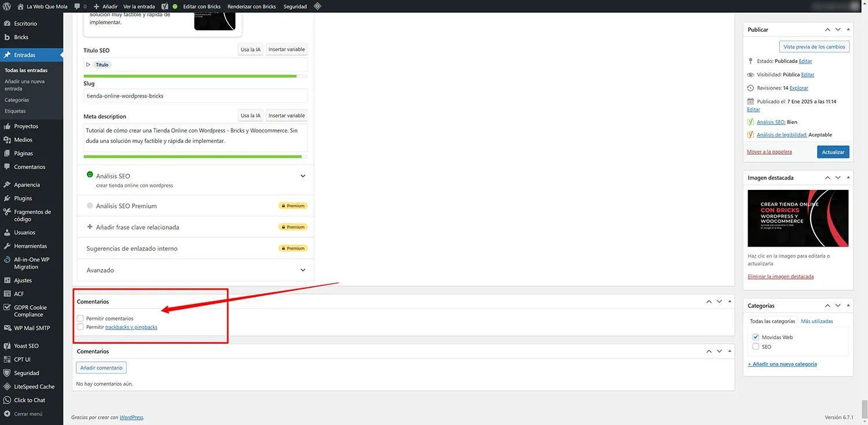Tick the SEO category checkbox
Screen dimensions: 868x425
[x=756, y=347]
